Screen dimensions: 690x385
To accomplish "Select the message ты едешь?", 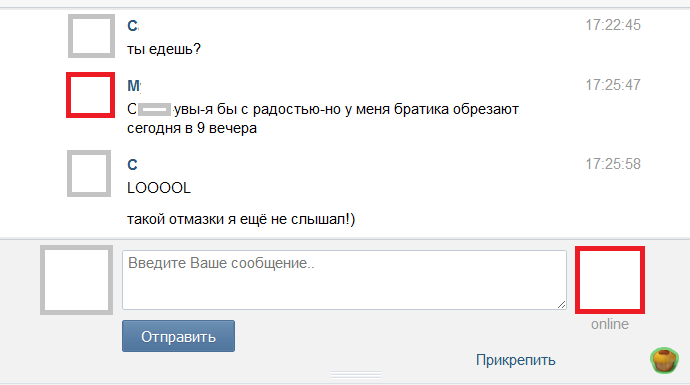I will point(164,48).
